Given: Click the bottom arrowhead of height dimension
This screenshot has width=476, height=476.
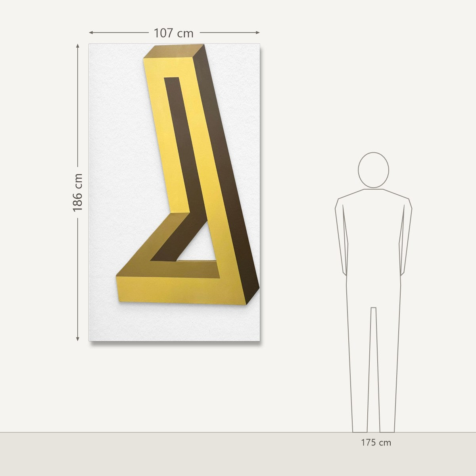Looking at the screenshot, I should (x=78, y=338).
